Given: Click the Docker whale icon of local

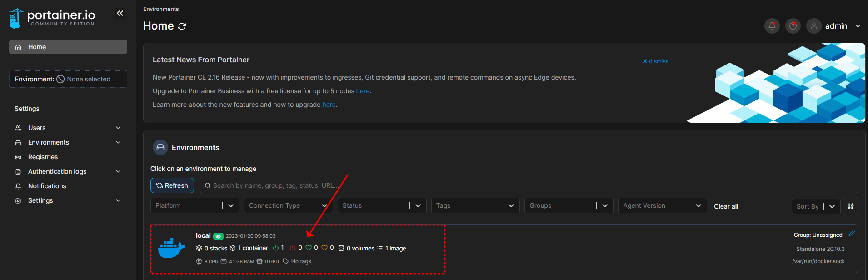Looking at the screenshot, I should point(171,248).
